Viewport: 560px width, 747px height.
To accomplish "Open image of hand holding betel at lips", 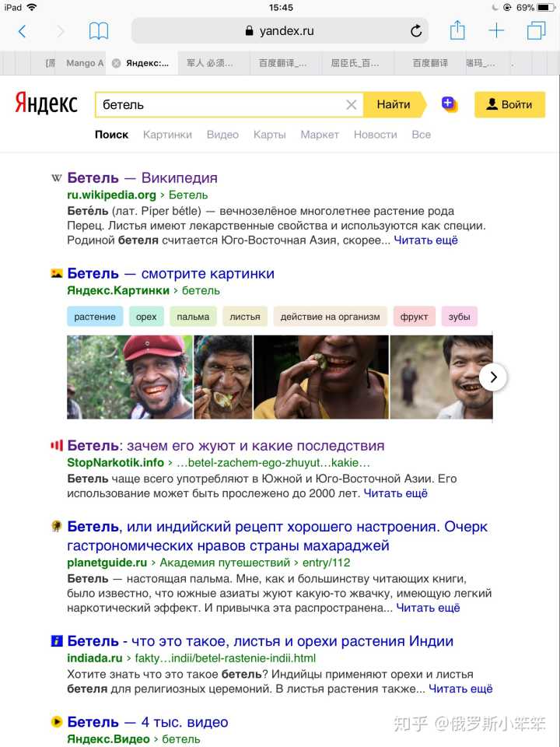I will point(321,377).
